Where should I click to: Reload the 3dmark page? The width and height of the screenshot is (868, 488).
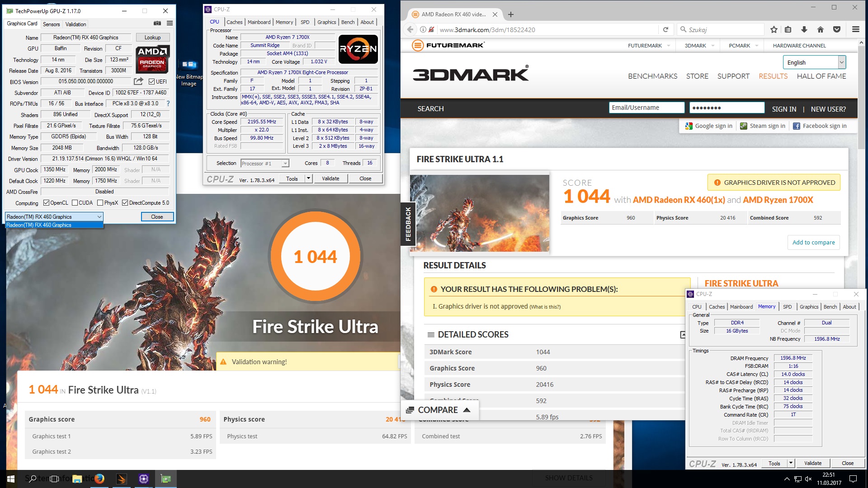pos(665,29)
